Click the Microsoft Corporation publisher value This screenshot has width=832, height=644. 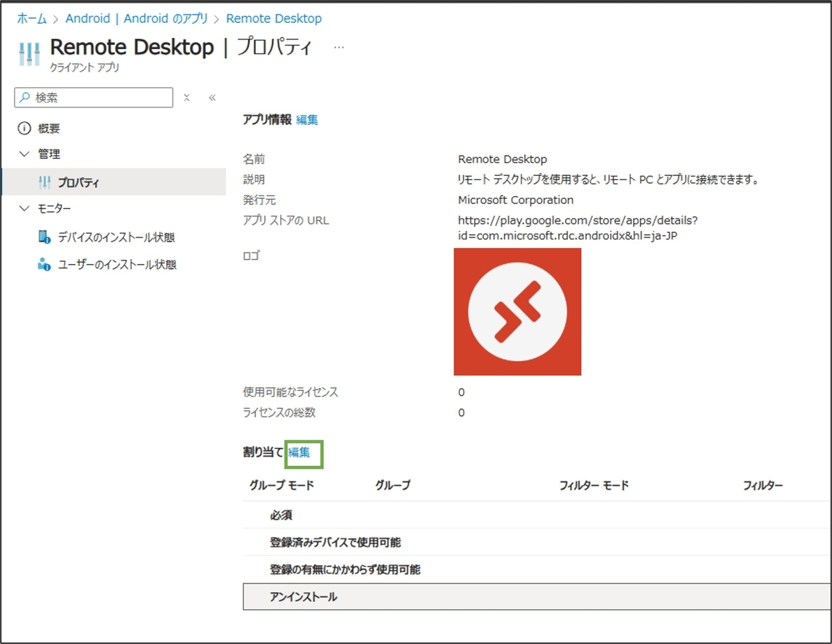(x=516, y=200)
